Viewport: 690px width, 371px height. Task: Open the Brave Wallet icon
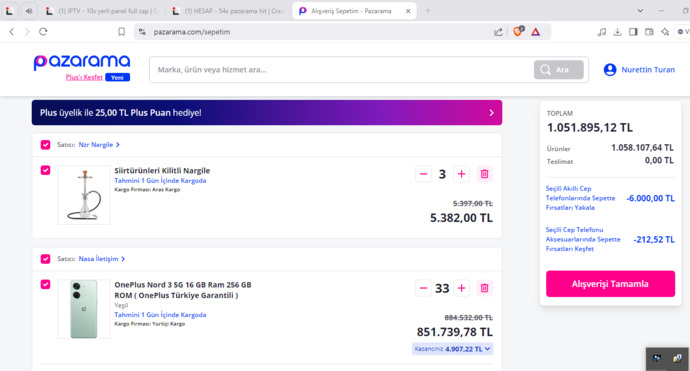pyautogui.click(x=649, y=32)
